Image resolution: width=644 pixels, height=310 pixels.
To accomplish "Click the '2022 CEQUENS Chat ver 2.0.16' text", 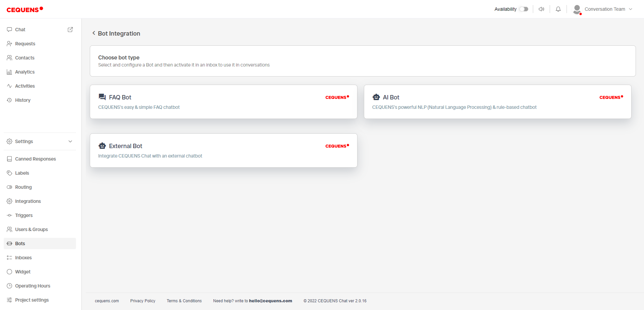I will (x=335, y=301).
